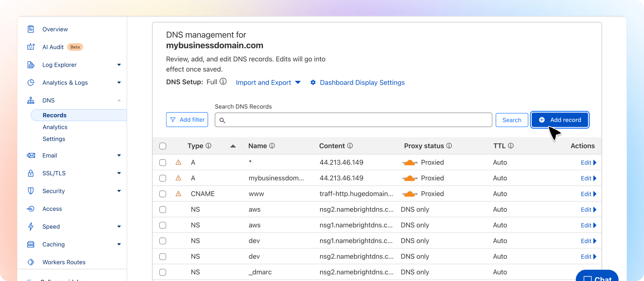Click the Overview clipboard icon in sidebar

click(x=31, y=29)
